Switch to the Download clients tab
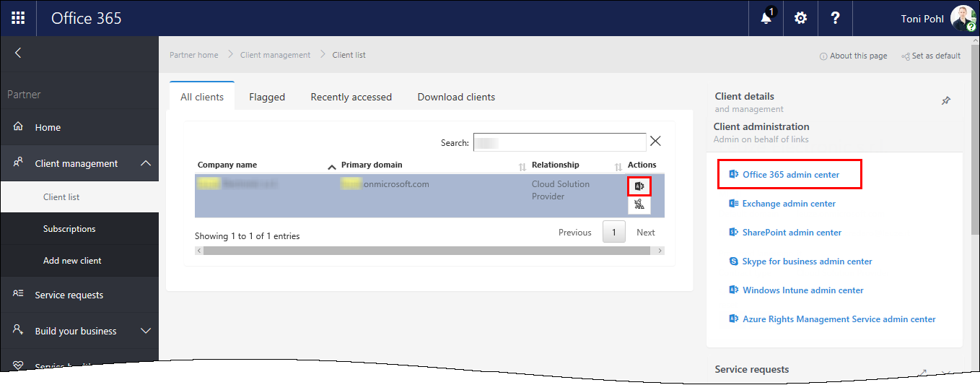Screen dimensions: 980x385 456,97
